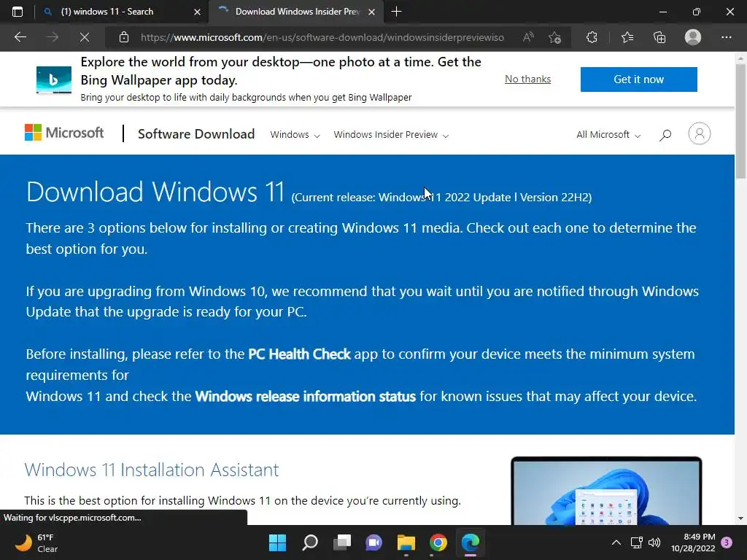This screenshot has height=560, width=747.
Task: Close the windows 11 - Search tab
Action: [197, 12]
